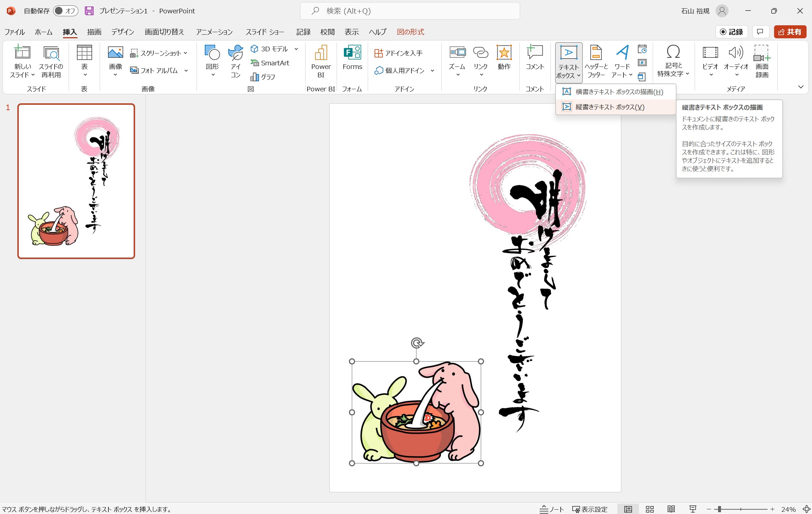
Task: Toggle notes pane with ノート button
Action: point(552,509)
